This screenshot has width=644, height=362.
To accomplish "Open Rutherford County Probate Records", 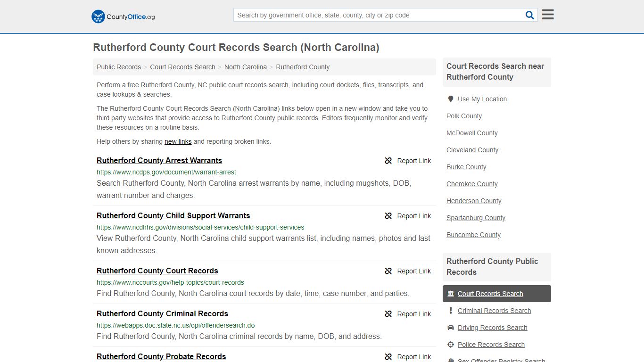I will click(x=161, y=356).
